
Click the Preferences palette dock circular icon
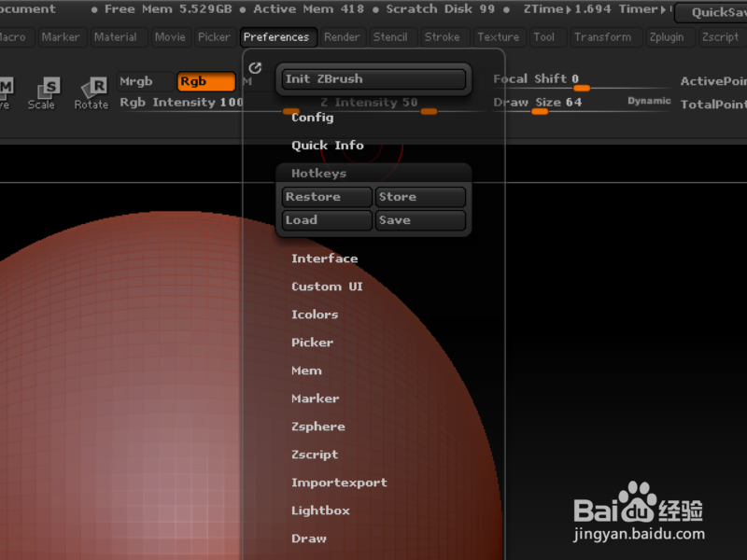255,68
